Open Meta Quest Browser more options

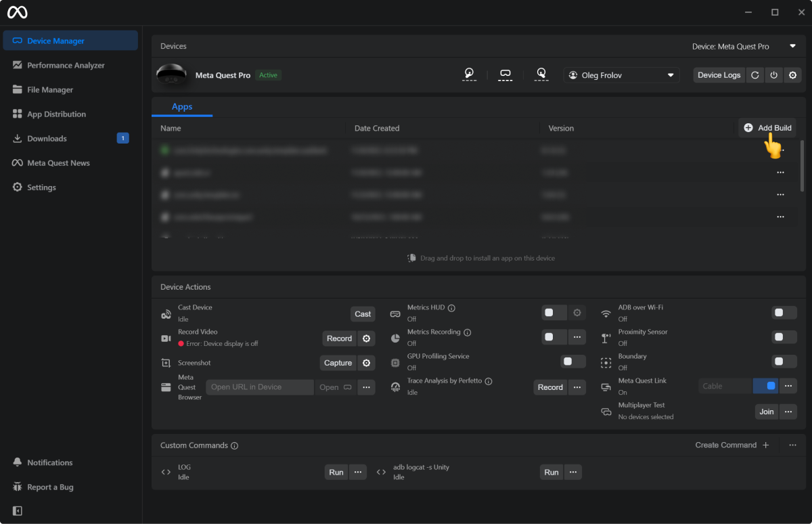click(x=366, y=387)
